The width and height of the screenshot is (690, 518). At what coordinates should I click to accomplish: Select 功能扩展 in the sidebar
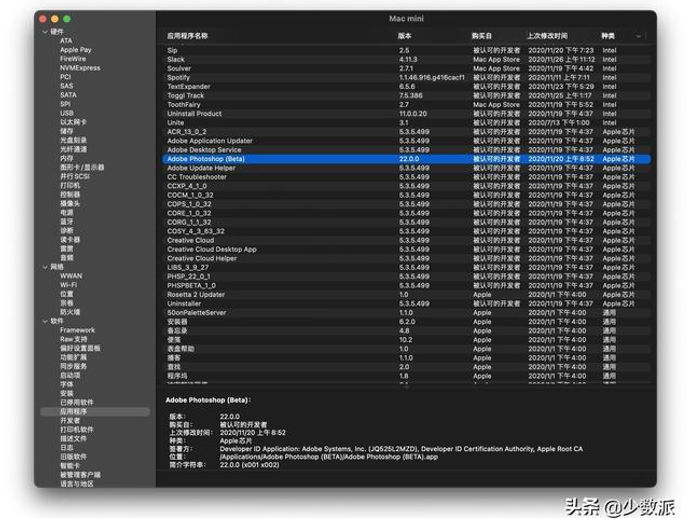click(73, 357)
